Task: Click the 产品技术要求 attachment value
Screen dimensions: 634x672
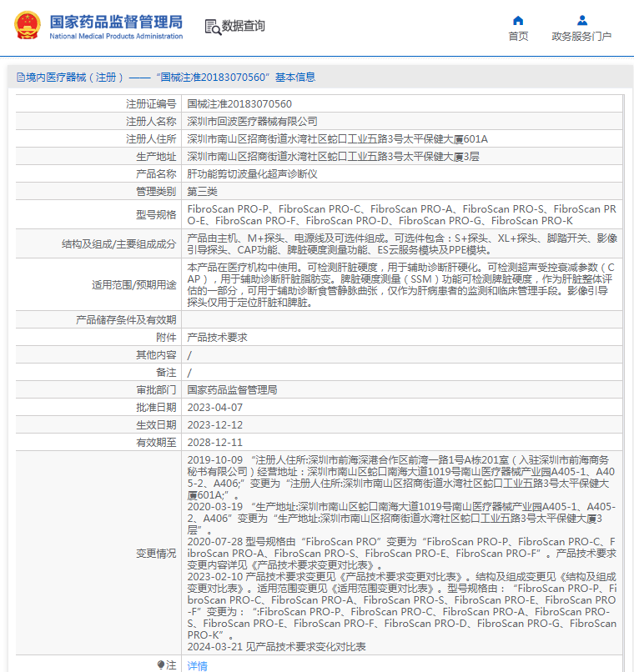Action: pos(218,338)
